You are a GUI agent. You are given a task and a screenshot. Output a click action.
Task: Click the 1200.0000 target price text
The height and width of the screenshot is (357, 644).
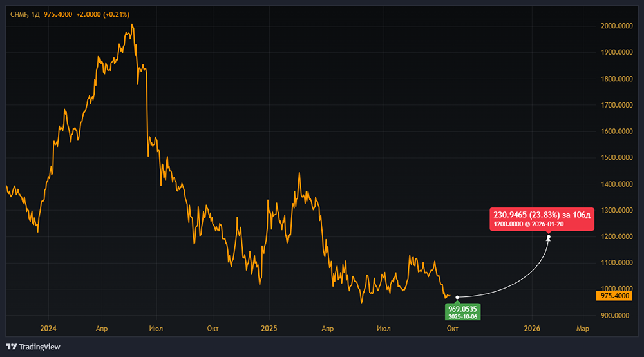509,224
